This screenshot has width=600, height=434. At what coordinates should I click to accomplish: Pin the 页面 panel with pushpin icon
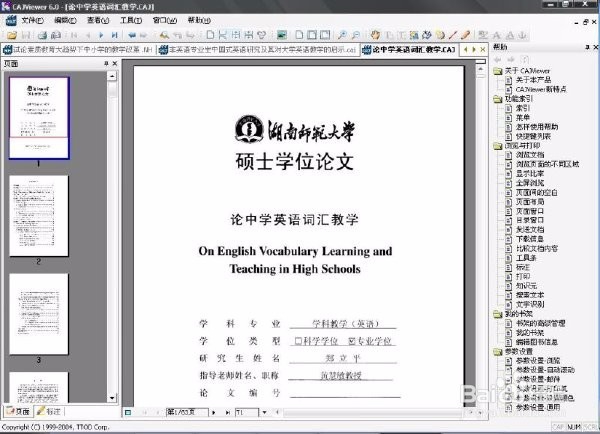(106, 64)
